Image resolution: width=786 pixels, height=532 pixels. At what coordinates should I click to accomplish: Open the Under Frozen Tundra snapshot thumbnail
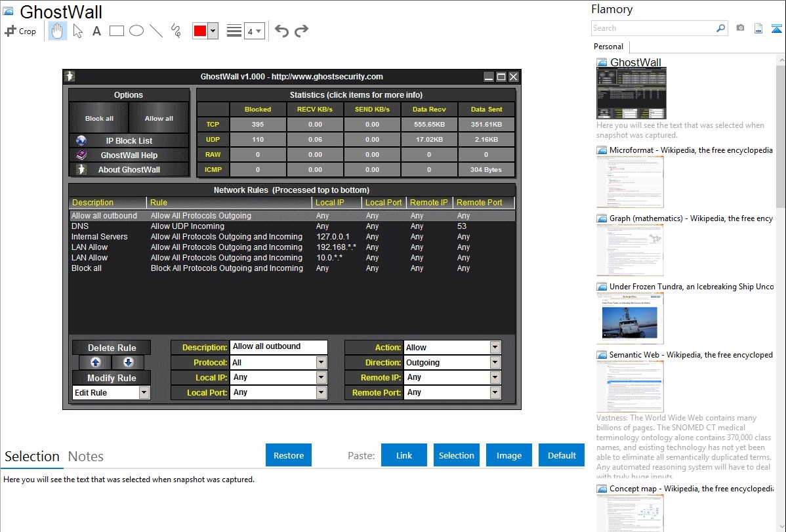click(630, 318)
